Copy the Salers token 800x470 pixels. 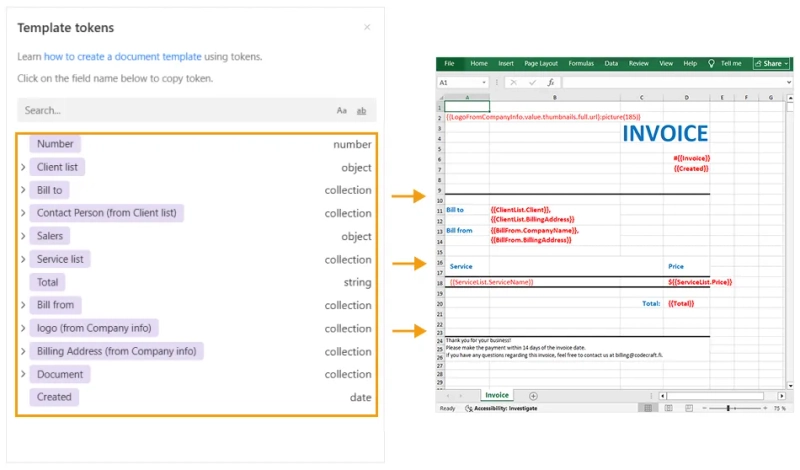(49, 236)
